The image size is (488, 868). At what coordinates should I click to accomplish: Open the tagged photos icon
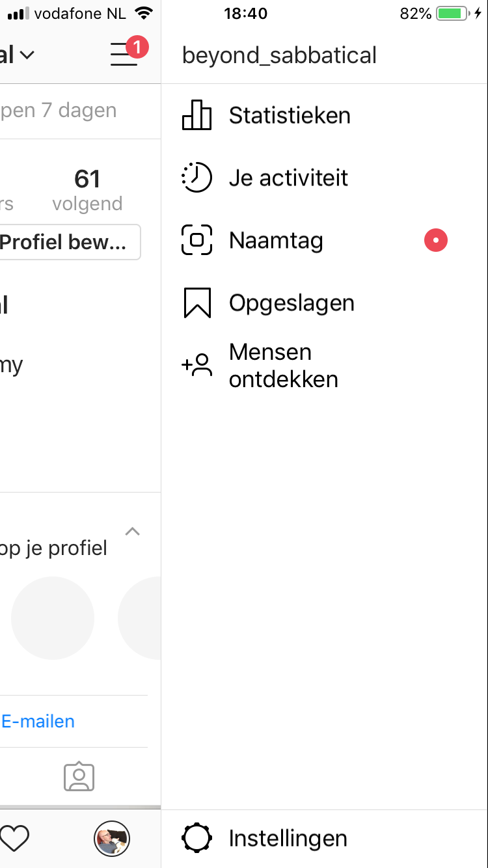click(79, 777)
